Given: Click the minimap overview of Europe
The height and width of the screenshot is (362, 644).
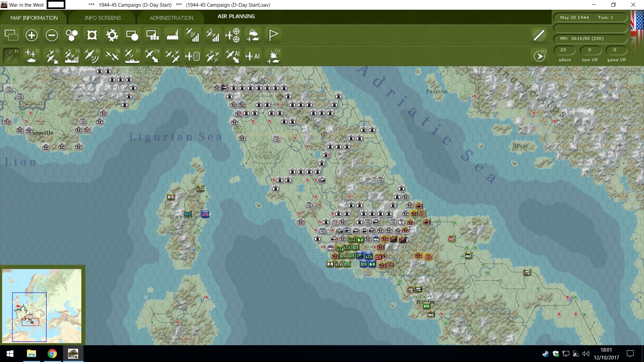Looking at the screenshot, I should tap(42, 306).
